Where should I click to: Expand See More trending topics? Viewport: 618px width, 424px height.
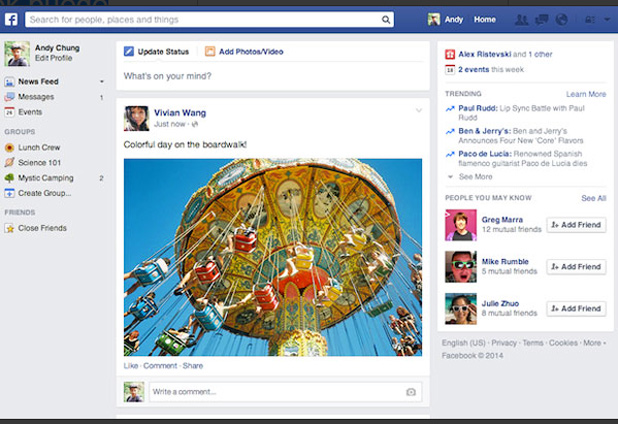click(x=475, y=176)
